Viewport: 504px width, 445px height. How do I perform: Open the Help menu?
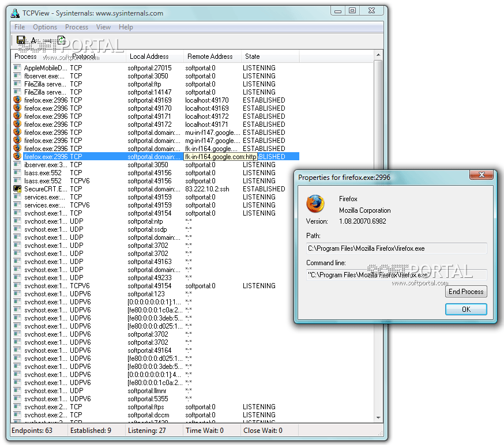point(126,27)
